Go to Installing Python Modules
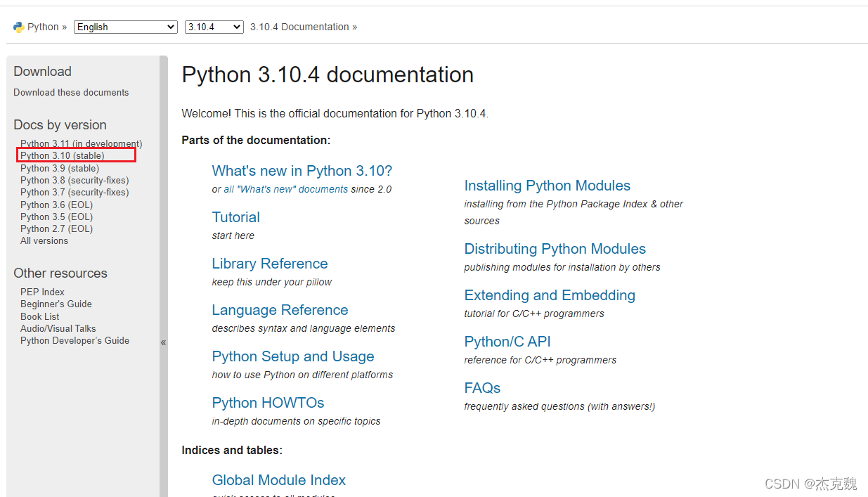868x497 pixels. pos(548,186)
